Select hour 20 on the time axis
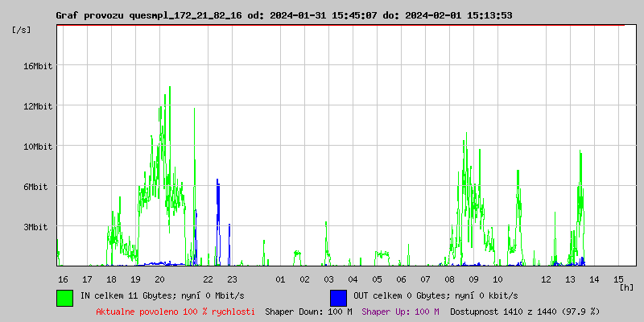Viewport: 644px width, 322px height. 159,279
